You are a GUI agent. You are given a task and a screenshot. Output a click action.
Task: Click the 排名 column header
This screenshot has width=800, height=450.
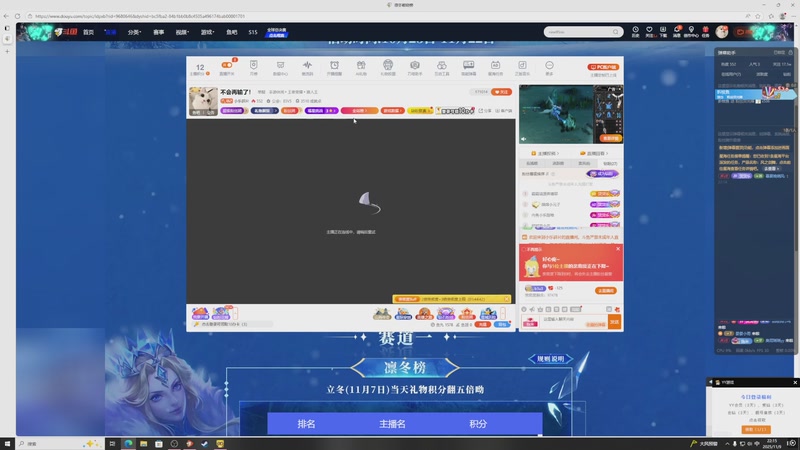pos(306,424)
